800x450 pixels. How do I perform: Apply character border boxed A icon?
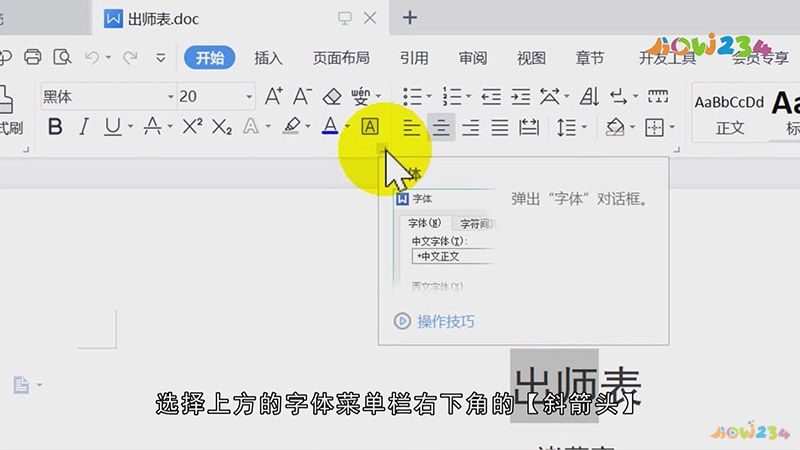click(370, 127)
